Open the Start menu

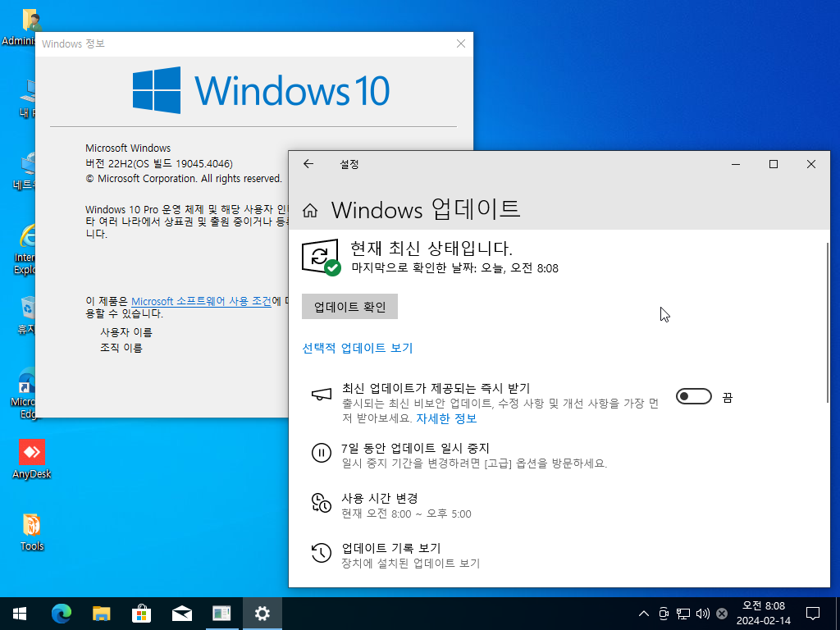point(20,614)
